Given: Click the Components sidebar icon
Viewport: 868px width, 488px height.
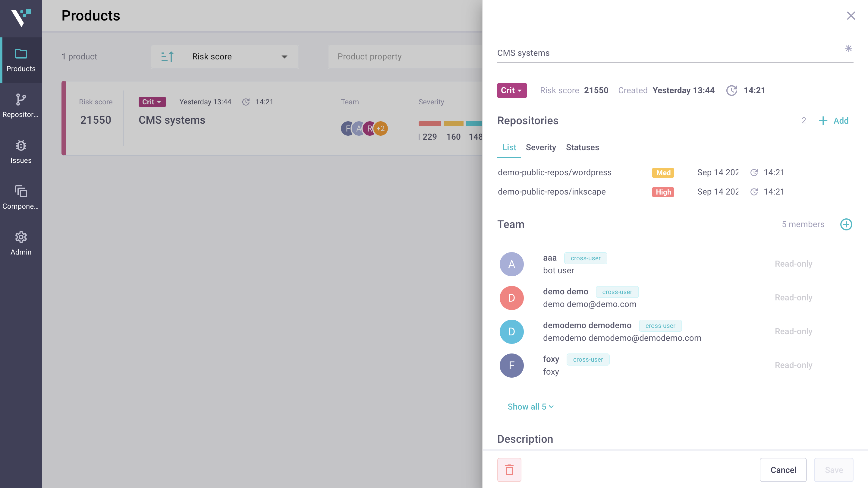Looking at the screenshot, I should pyautogui.click(x=21, y=191).
